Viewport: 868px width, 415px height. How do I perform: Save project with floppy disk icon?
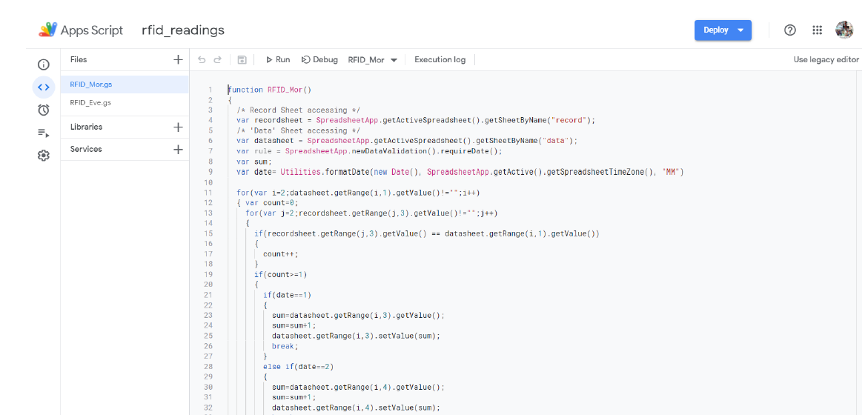242,60
